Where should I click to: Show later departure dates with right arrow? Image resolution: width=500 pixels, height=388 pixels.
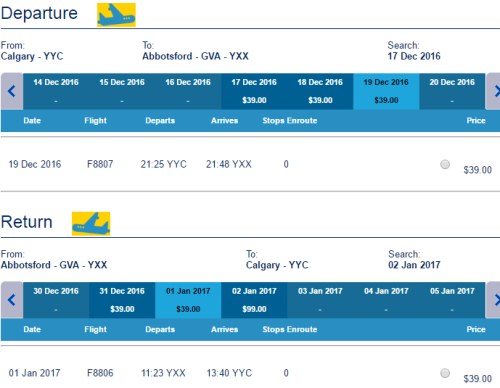click(493, 91)
